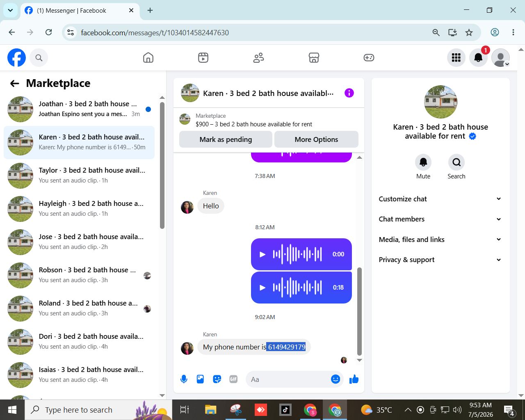Search within the conversation
This screenshot has height=420, width=525.
456,162
